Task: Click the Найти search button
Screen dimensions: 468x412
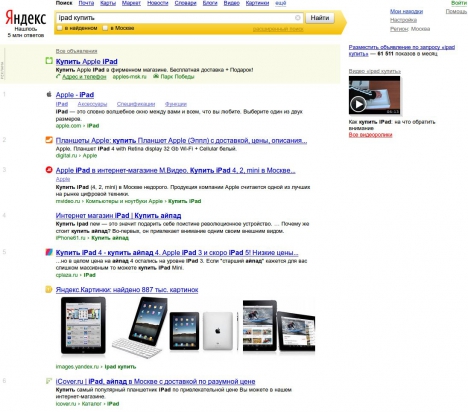Action: tap(320, 18)
